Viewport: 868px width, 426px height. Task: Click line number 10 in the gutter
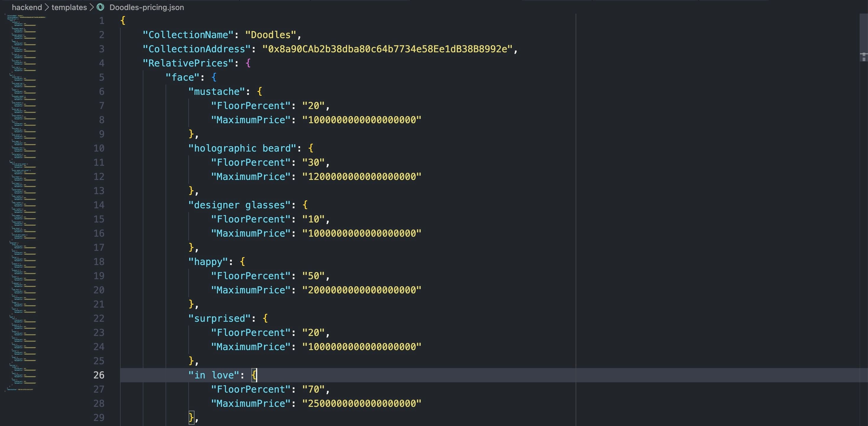click(x=99, y=149)
